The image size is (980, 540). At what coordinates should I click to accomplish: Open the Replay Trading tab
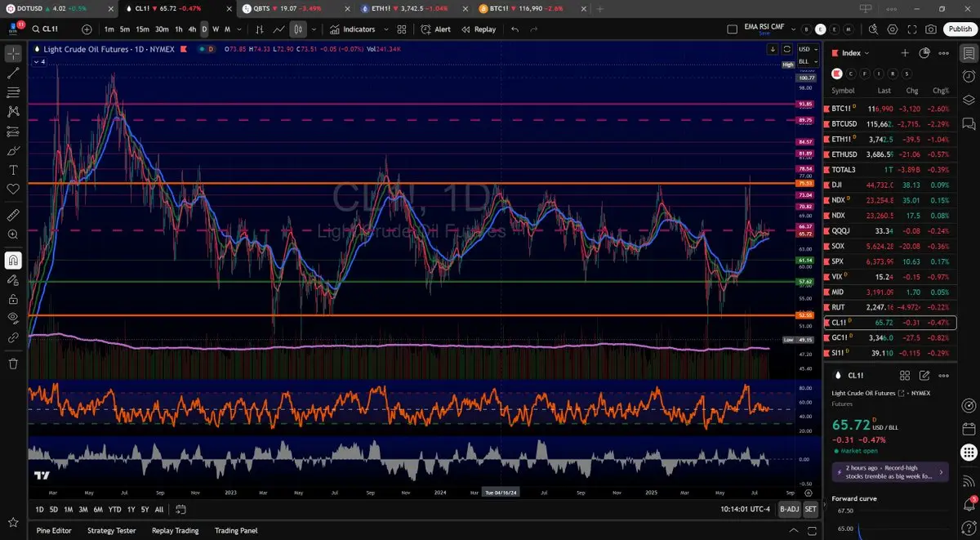175,530
